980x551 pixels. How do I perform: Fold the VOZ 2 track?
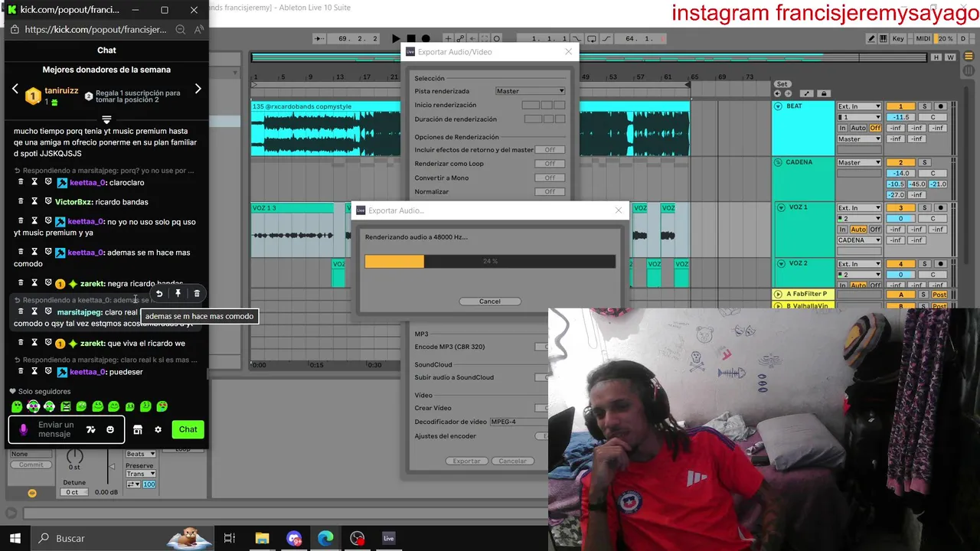point(782,263)
